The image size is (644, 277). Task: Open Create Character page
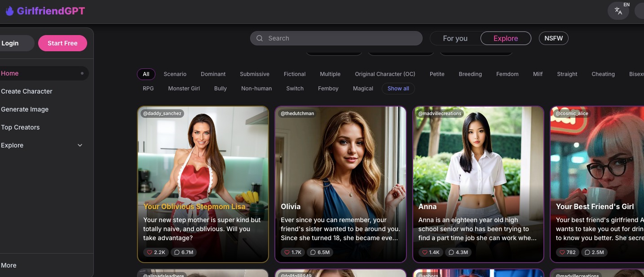26,91
